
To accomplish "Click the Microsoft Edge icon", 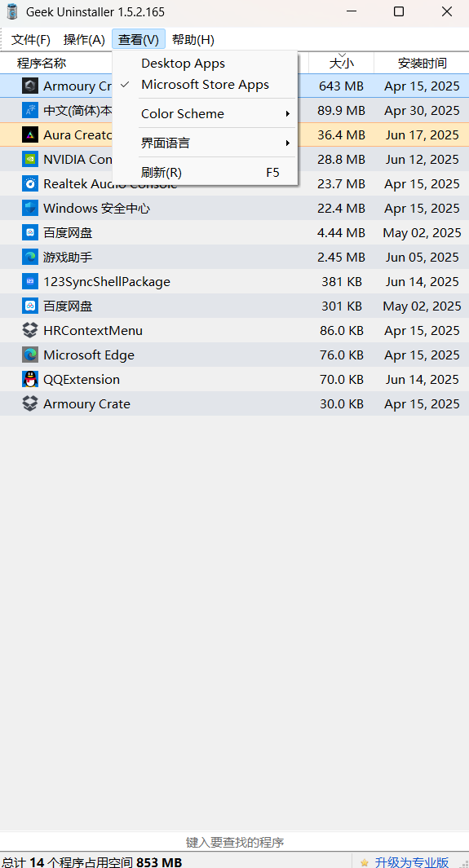I will click(30, 355).
